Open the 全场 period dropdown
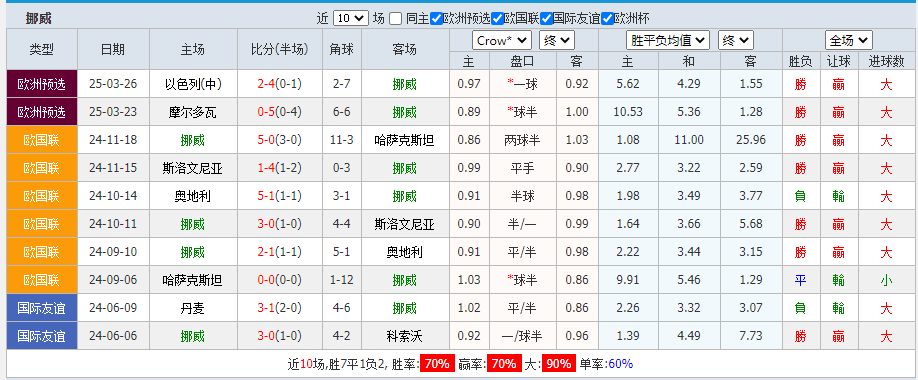 849,40
